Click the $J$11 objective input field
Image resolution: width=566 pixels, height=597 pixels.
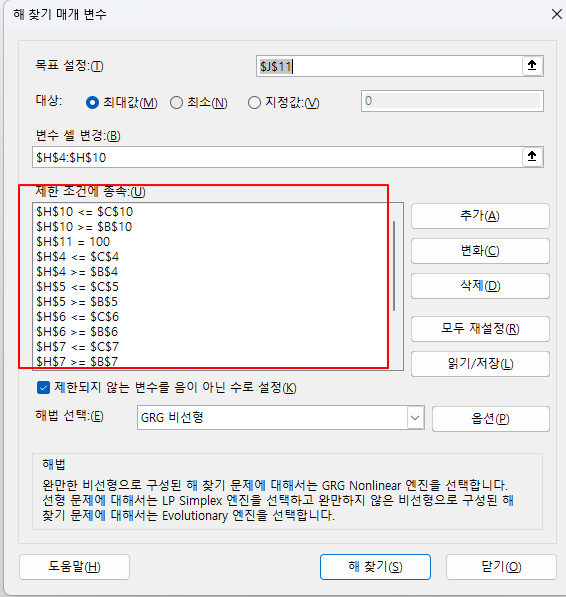(389, 66)
